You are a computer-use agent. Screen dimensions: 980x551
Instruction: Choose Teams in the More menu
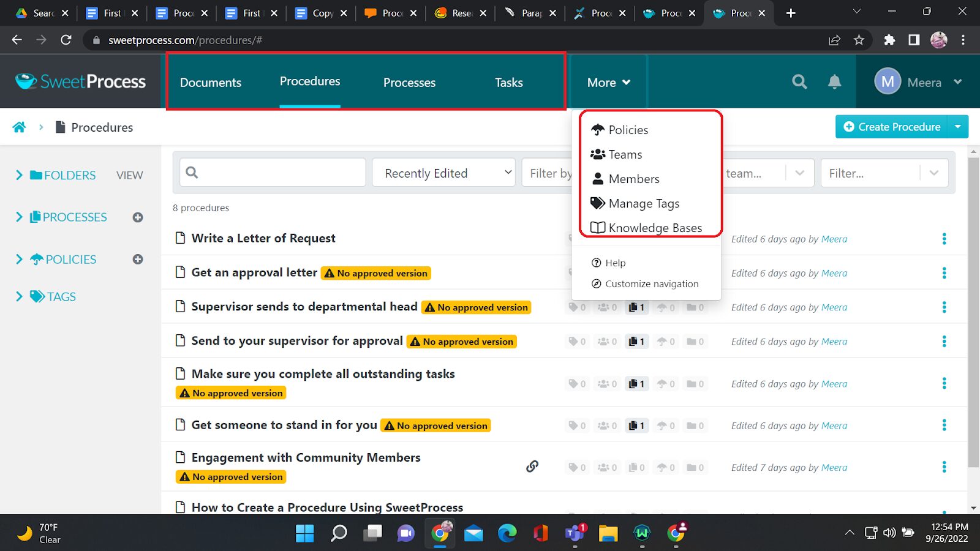pos(616,154)
